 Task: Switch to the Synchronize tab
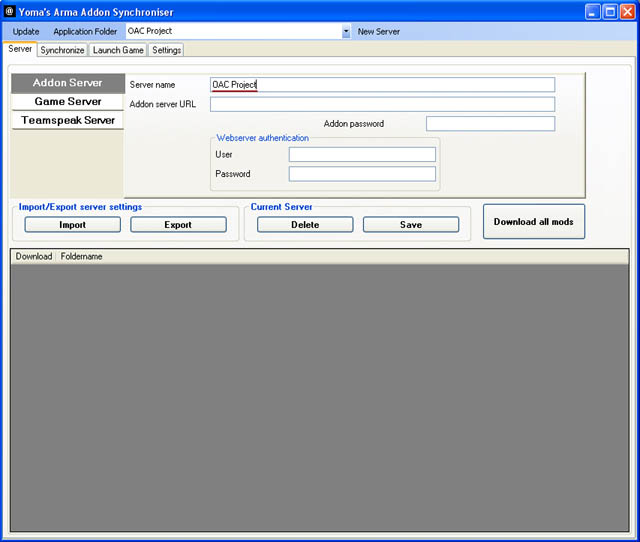click(x=62, y=50)
